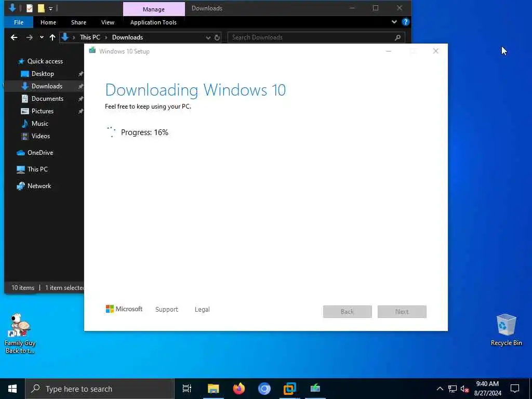
Task: Switch to the Home ribbon tab
Action: coord(48,22)
